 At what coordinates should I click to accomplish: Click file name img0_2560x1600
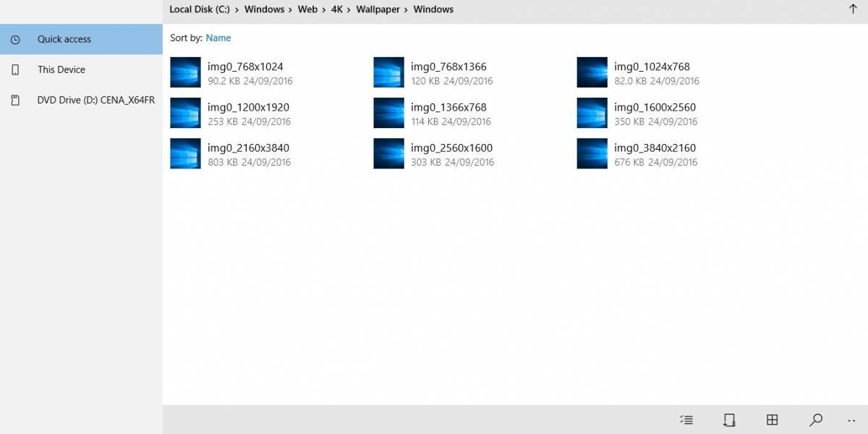point(451,148)
